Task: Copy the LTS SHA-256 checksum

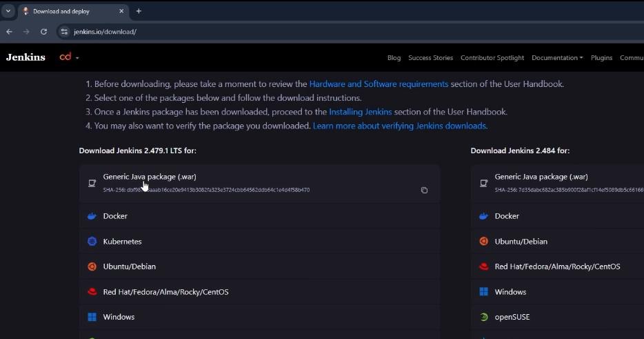Action: tap(424, 190)
